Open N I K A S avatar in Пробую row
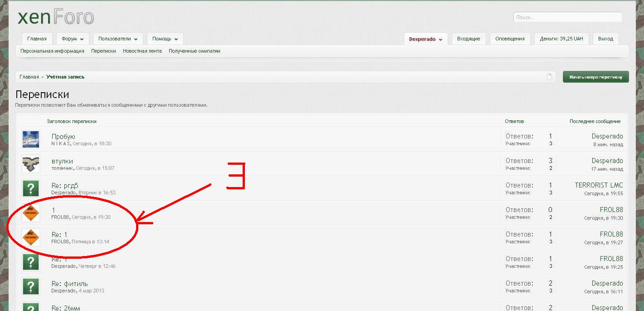 click(x=31, y=139)
